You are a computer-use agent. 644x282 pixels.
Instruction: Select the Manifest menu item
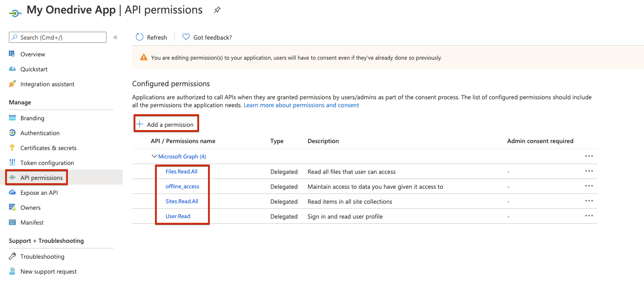tap(32, 222)
